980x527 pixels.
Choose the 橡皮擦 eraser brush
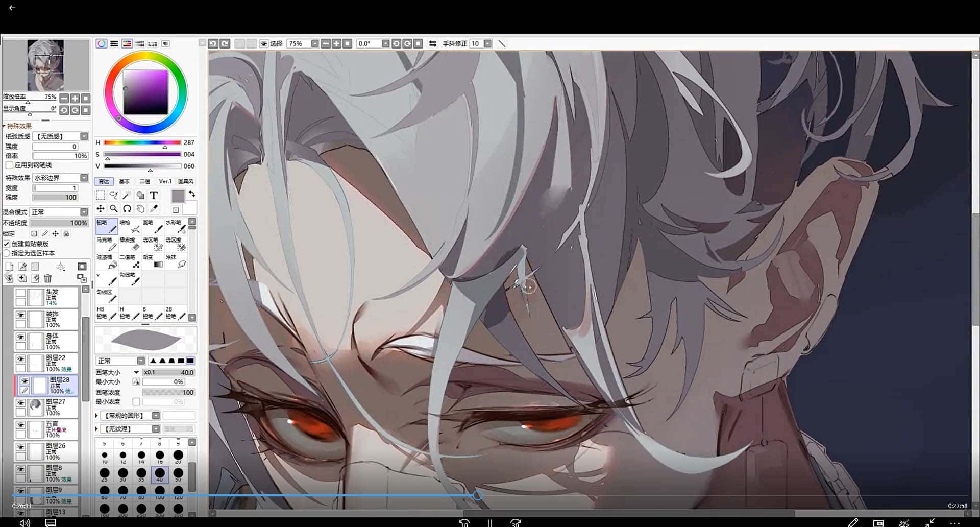129,244
